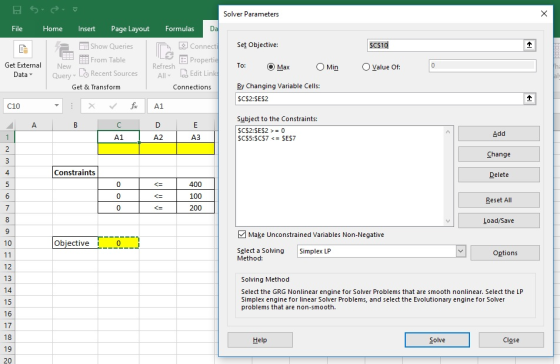Click the Name Box showing C10
560x364 pixels.
(28, 106)
